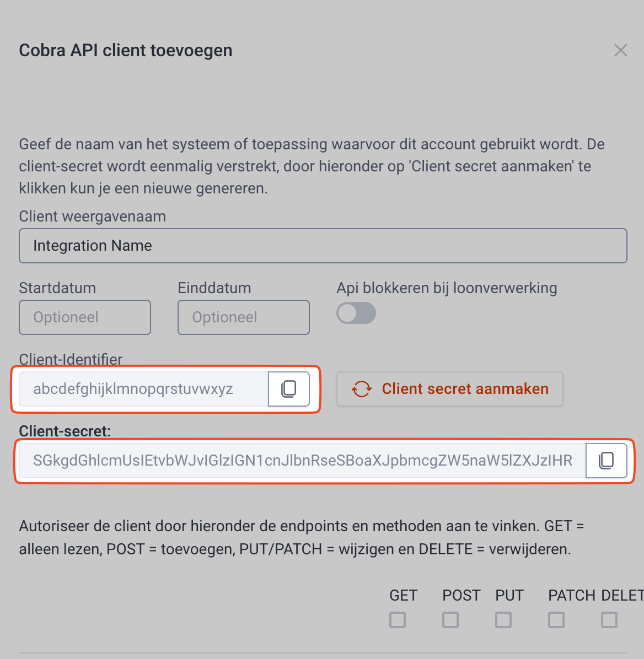Screen dimensions: 644x659
Task: Click the PATCH column header label
Action: coord(571,596)
